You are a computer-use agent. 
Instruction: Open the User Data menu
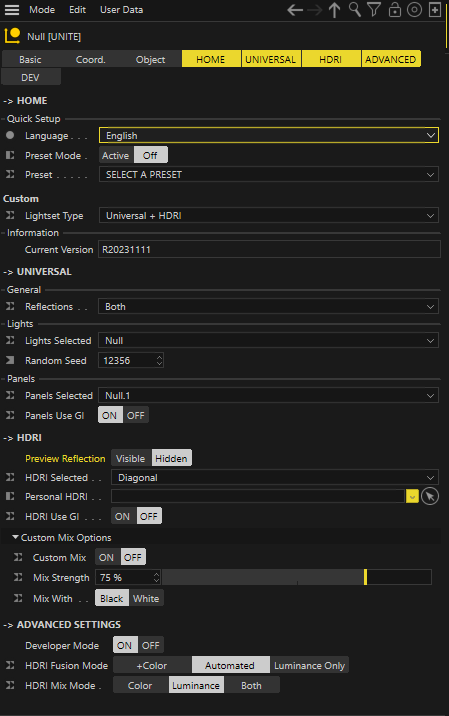pyautogui.click(x=121, y=10)
